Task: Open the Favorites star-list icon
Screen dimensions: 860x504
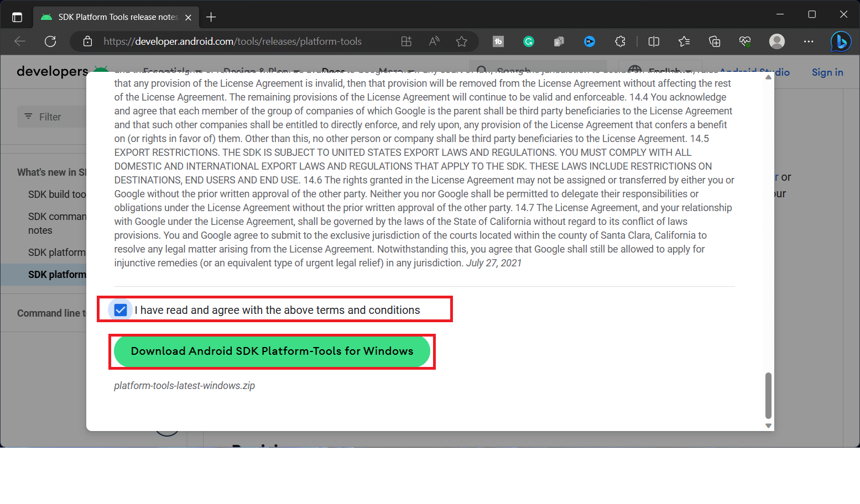Action: 684,41
